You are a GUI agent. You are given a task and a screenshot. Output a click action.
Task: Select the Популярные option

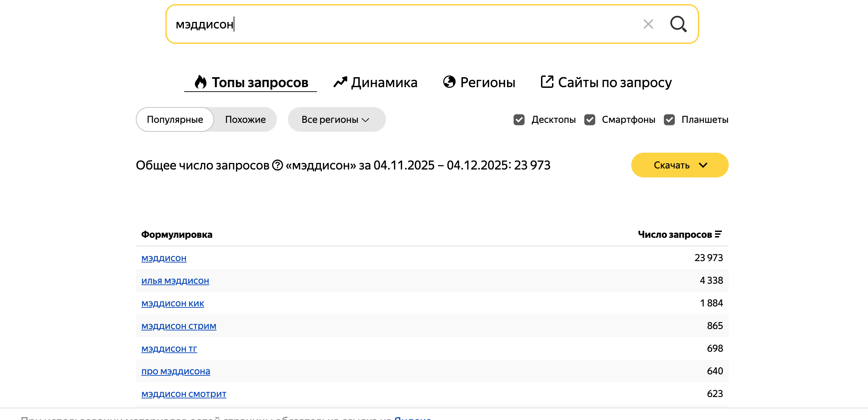click(x=175, y=119)
